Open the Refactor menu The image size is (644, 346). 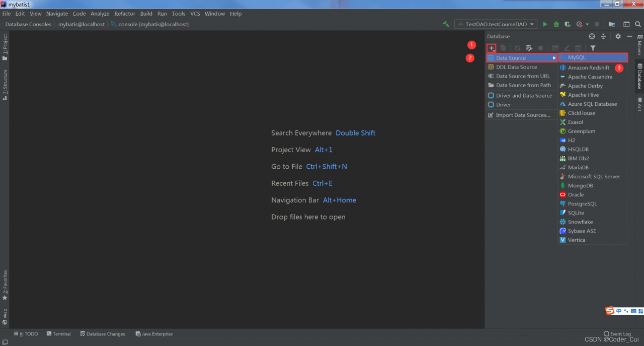coord(125,14)
